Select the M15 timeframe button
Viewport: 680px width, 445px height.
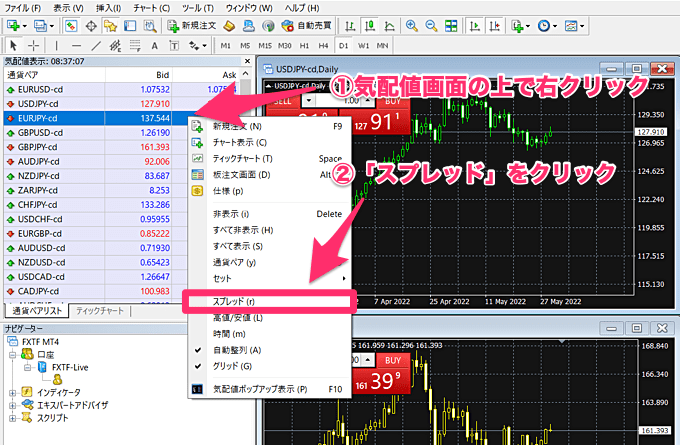tap(265, 46)
